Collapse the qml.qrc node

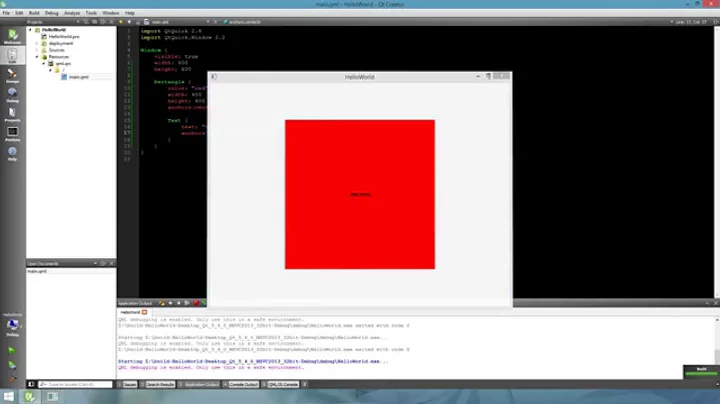(44, 63)
